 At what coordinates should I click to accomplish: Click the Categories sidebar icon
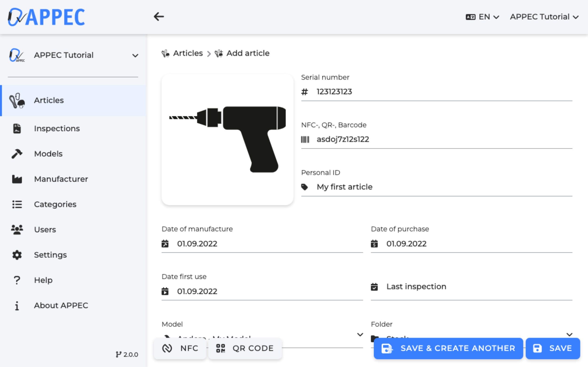tap(16, 204)
